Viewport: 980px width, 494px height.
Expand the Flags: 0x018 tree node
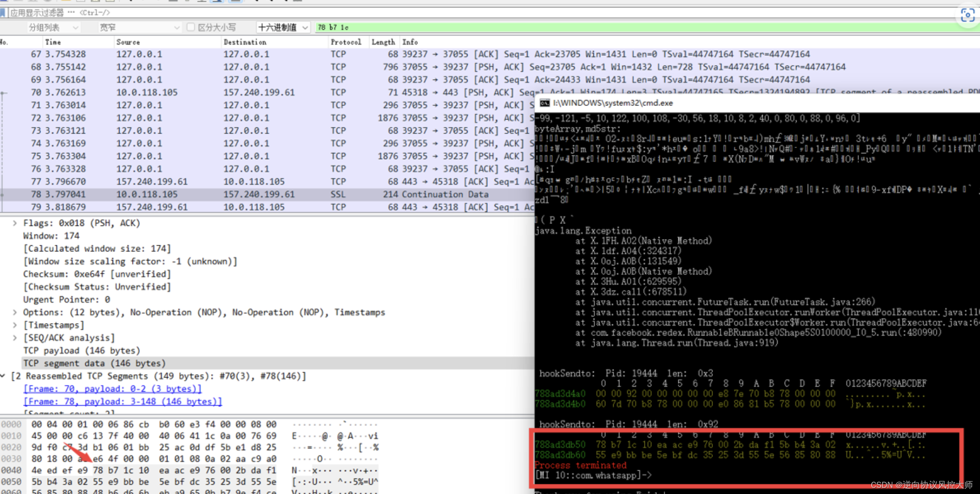15,223
